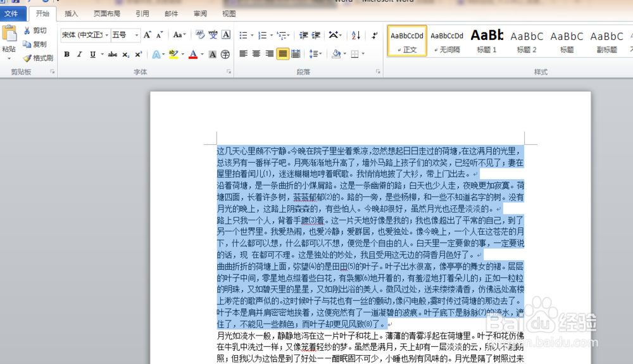Show or hide paragraph marks
The height and width of the screenshot is (364, 633).
pyautogui.click(x=375, y=35)
